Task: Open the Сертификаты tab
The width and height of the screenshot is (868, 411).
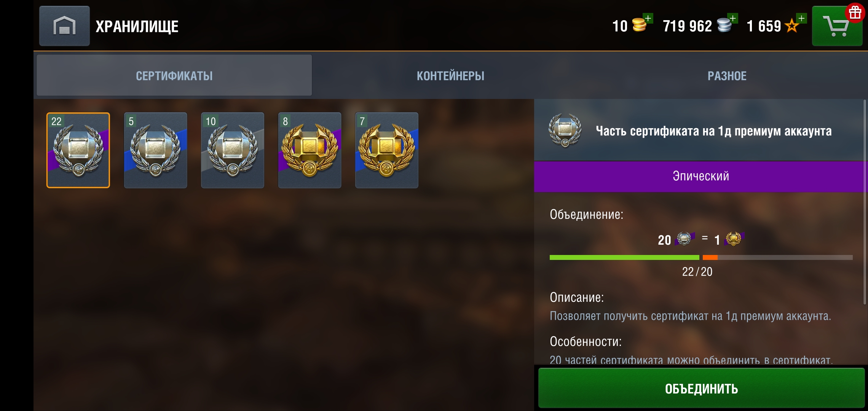Action: click(174, 76)
